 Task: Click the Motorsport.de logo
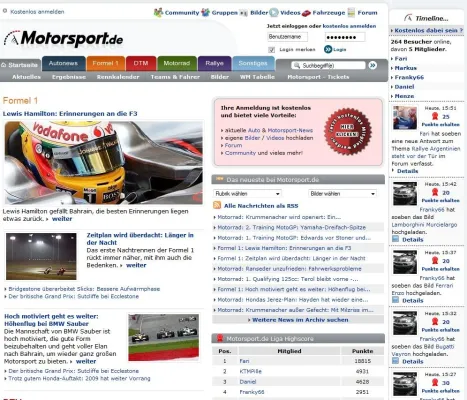click(x=64, y=39)
